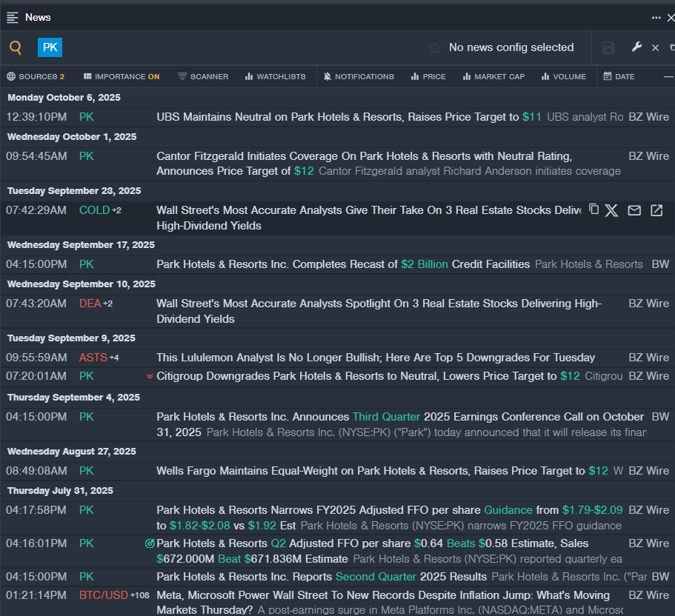This screenshot has height=616, width=675.
Task: Open the Market Cap filter
Action: 493,76
